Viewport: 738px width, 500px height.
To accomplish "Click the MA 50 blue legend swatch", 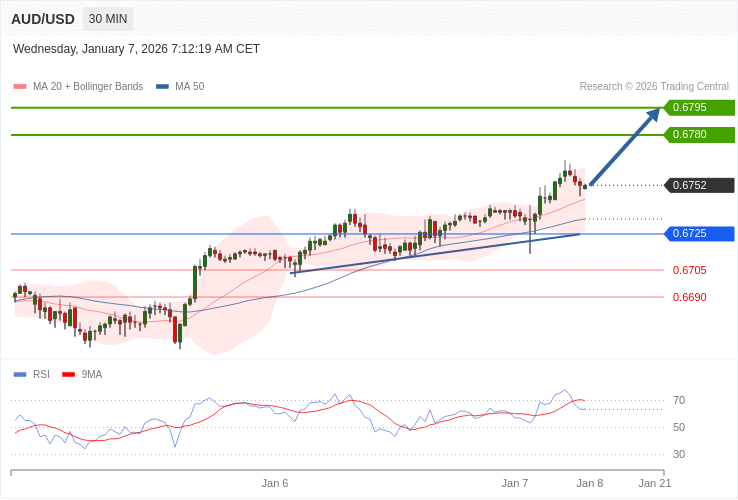I will coord(162,87).
